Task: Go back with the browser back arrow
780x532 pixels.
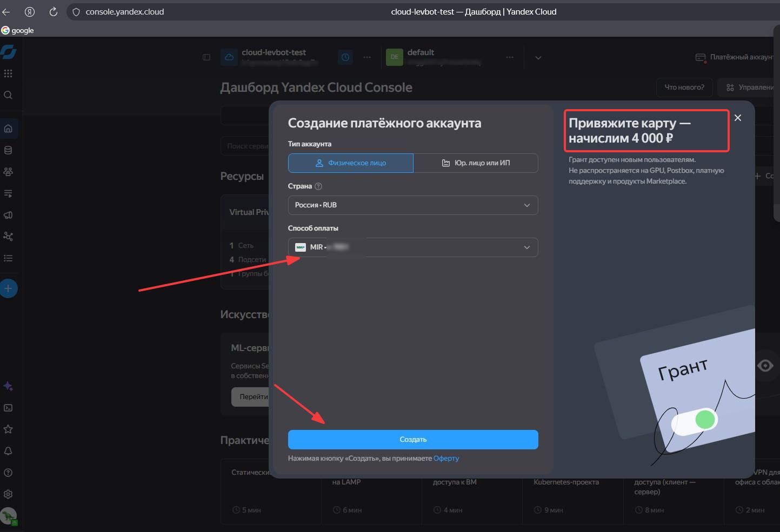Action: (6, 12)
